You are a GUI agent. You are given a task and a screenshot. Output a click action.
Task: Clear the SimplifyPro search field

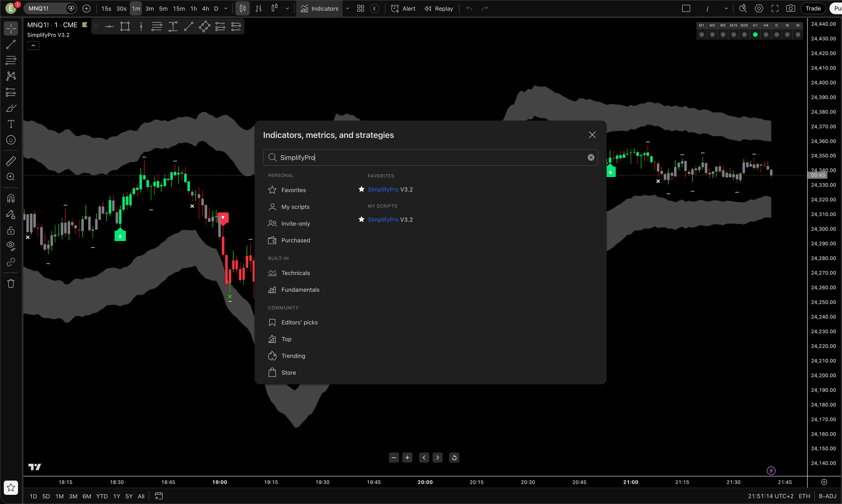point(591,157)
